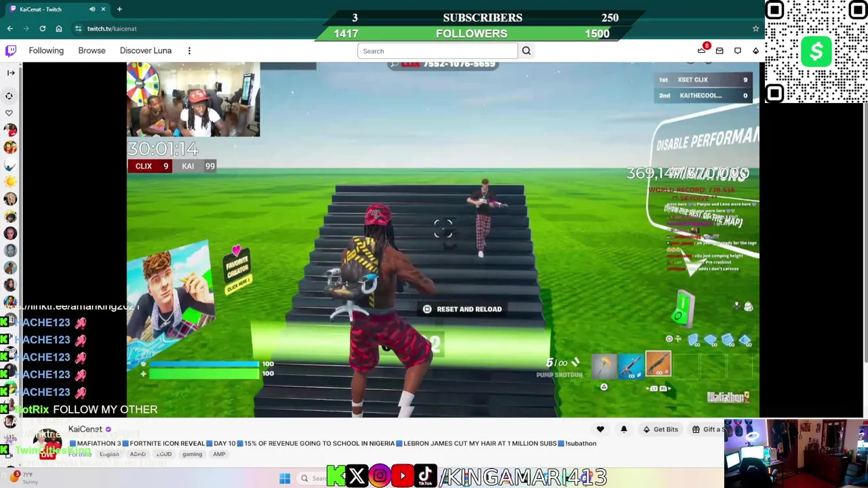Go back with the browser back arrow

click(x=9, y=28)
